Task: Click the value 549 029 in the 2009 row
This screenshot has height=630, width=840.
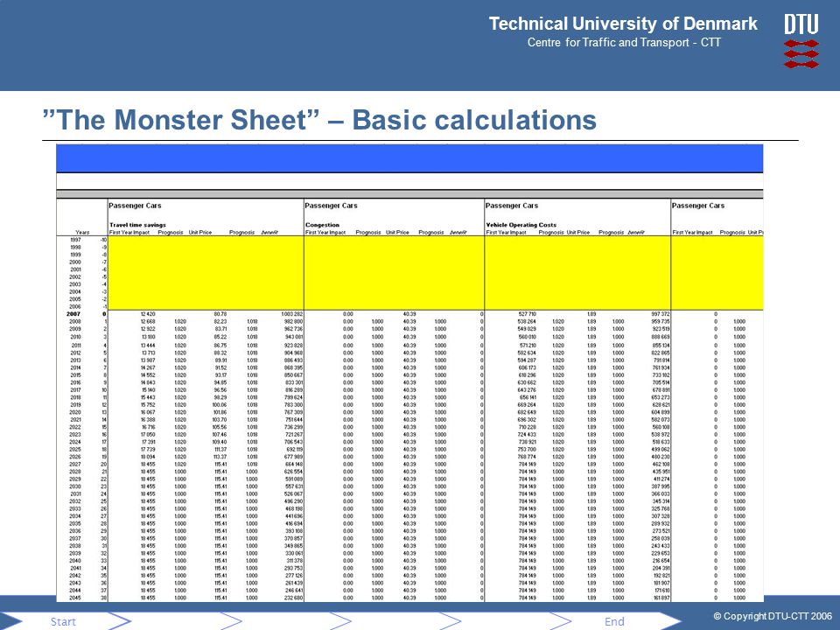Action: [527, 330]
